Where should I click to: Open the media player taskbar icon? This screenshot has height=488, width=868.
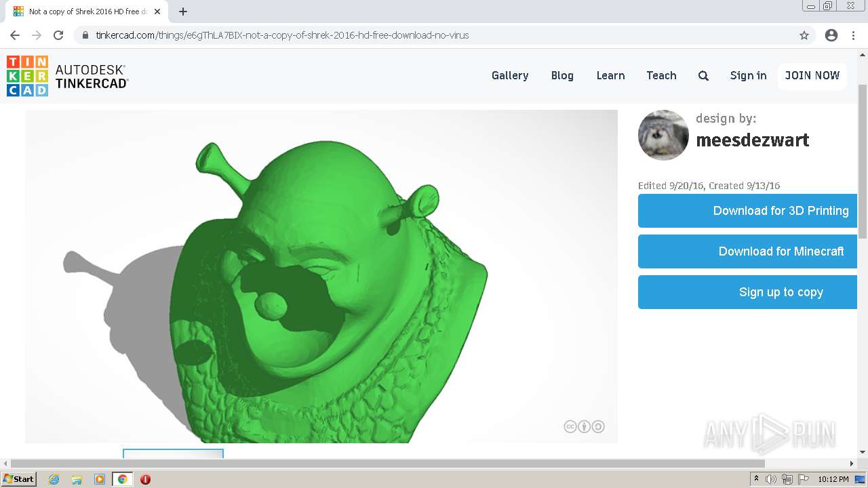click(100, 479)
